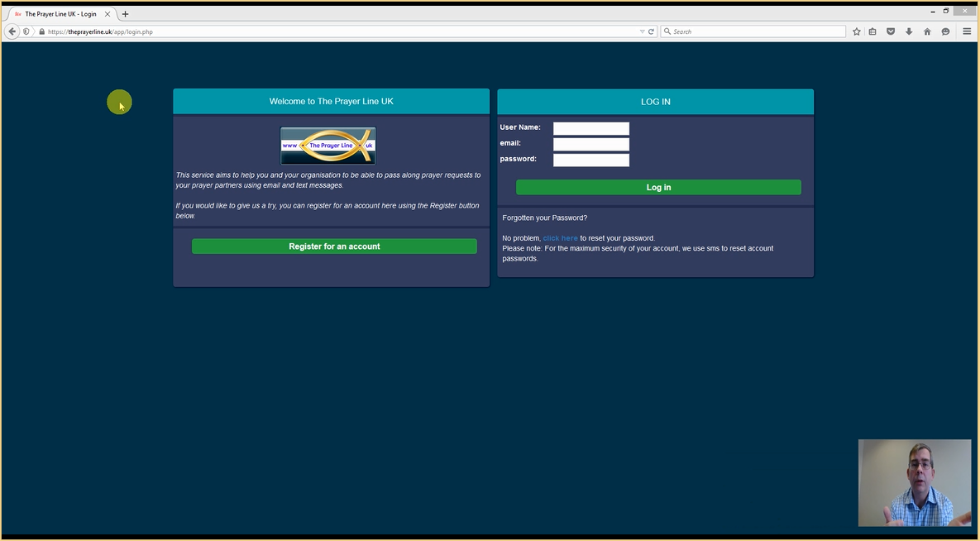The width and height of the screenshot is (980, 541).
Task: Open a new tab with the plus button
Action: click(x=125, y=14)
